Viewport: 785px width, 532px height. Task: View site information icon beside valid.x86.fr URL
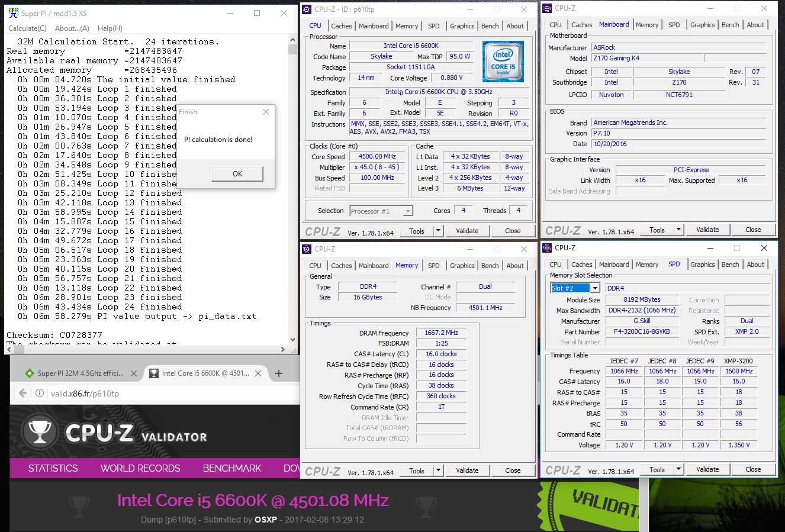[39, 393]
